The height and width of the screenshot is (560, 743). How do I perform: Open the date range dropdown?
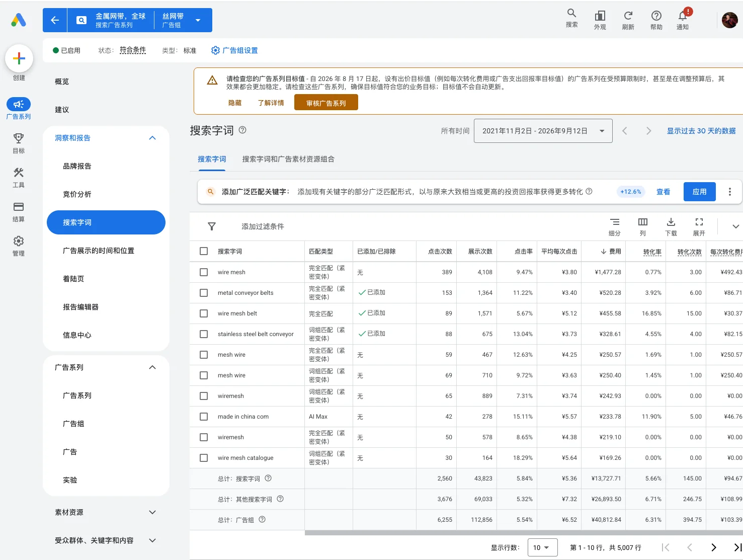[543, 131]
